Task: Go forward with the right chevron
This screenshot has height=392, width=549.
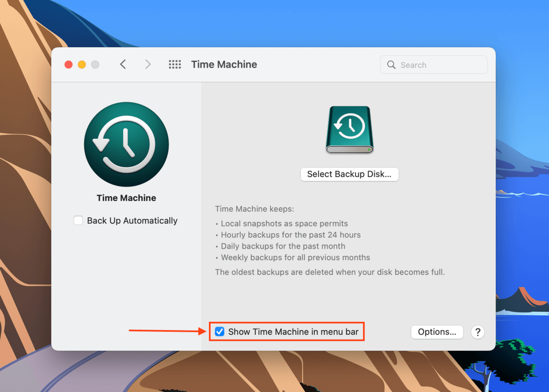Action: [x=148, y=64]
